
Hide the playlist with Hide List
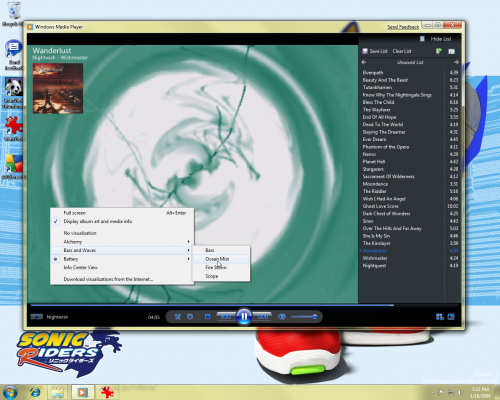441,39
